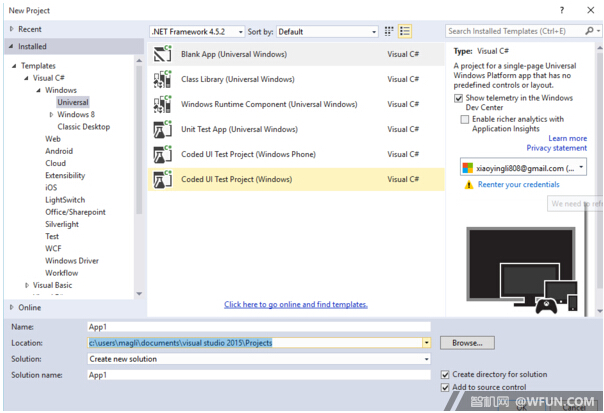This screenshot has height=413, width=604.
Task: Switch to small icons view
Action: point(390,32)
